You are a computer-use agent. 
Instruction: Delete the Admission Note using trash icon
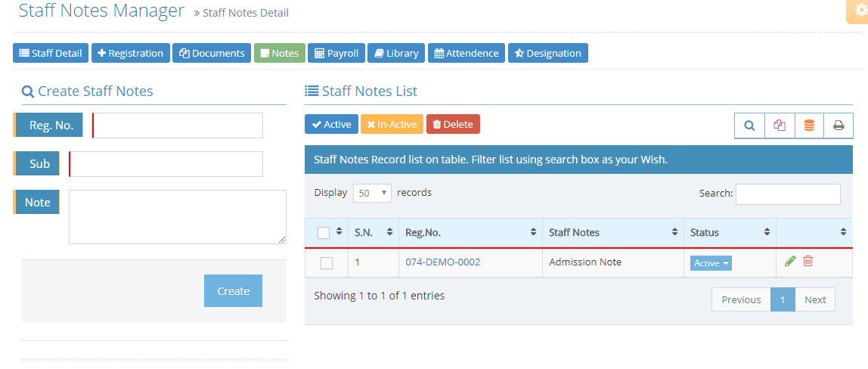(x=808, y=261)
